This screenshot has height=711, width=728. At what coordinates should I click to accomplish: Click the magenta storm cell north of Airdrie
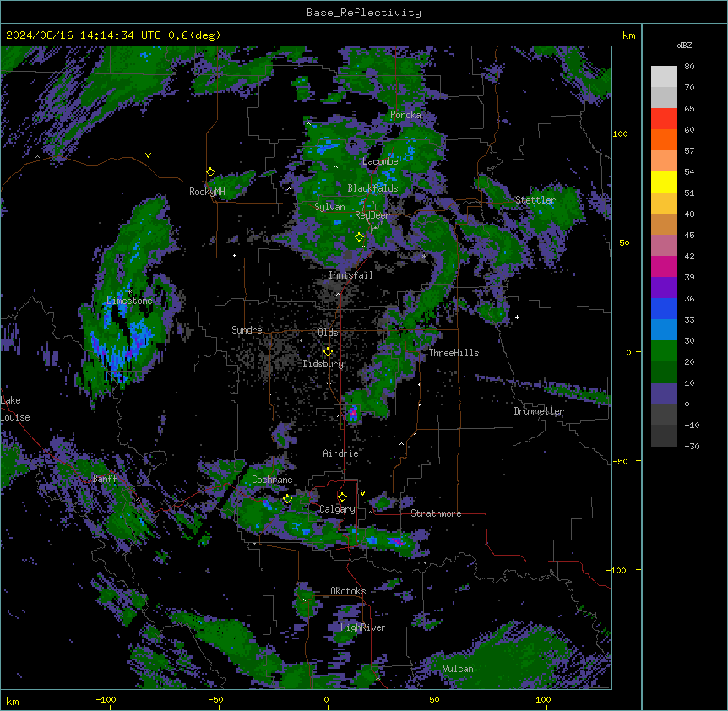coord(353,412)
